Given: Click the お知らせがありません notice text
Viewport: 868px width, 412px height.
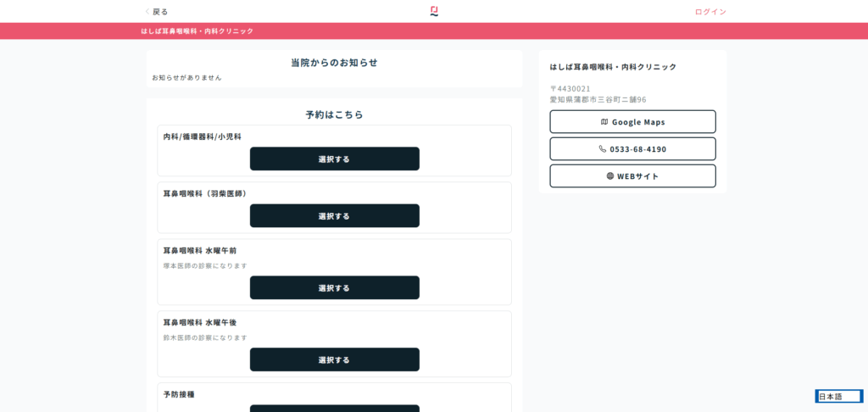Looking at the screenshot, I should click(186, 78).
